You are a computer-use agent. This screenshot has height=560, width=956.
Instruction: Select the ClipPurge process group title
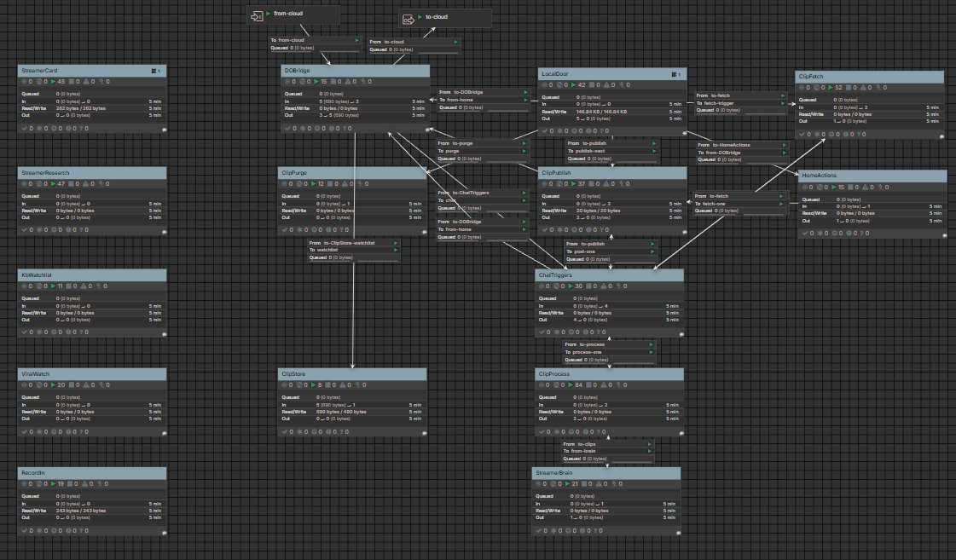coord(294,173)
